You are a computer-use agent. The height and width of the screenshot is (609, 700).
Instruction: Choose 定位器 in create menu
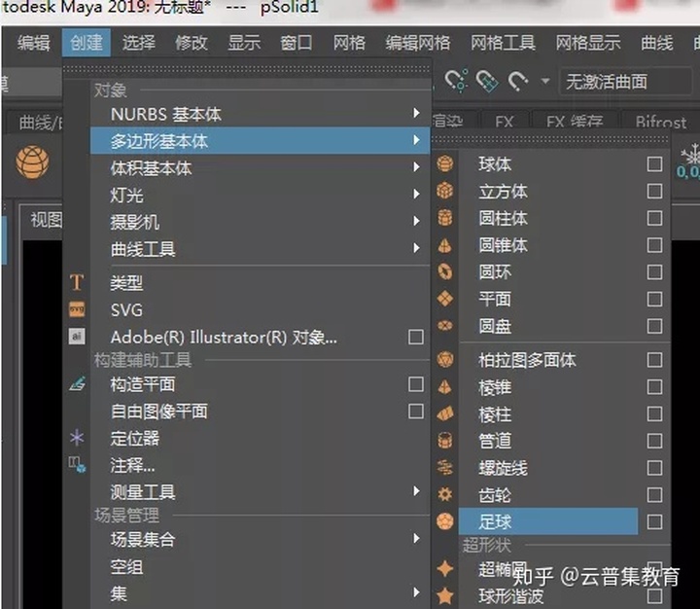135,438
